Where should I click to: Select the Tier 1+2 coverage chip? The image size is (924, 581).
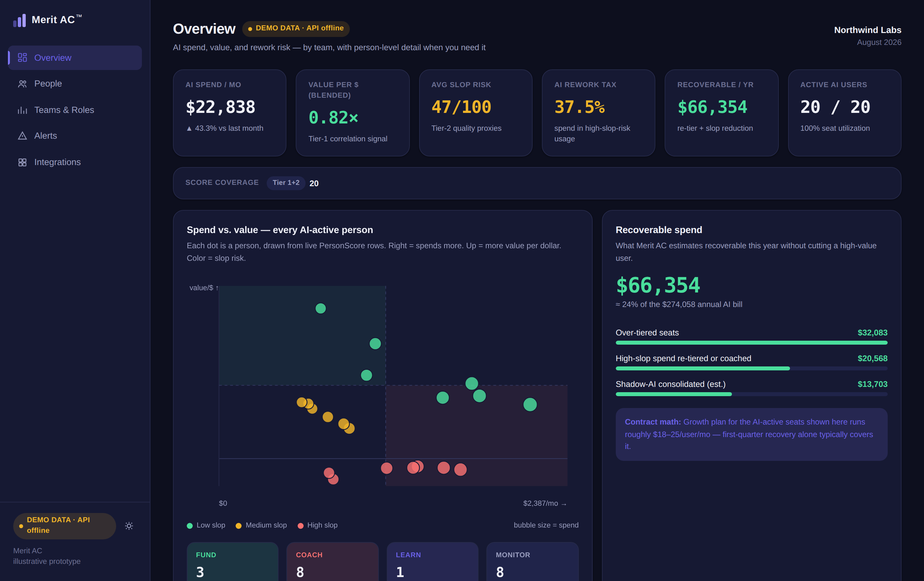286,183
